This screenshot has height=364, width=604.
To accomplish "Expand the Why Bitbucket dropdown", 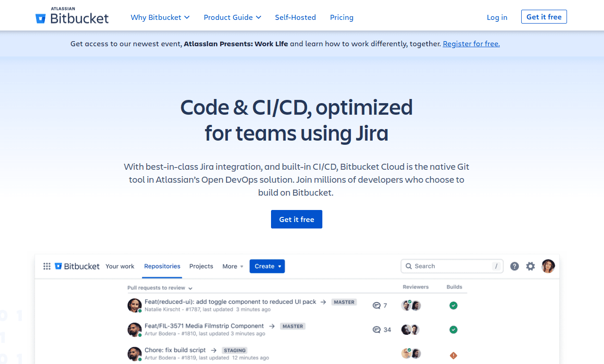I will (x=160, y=17).
